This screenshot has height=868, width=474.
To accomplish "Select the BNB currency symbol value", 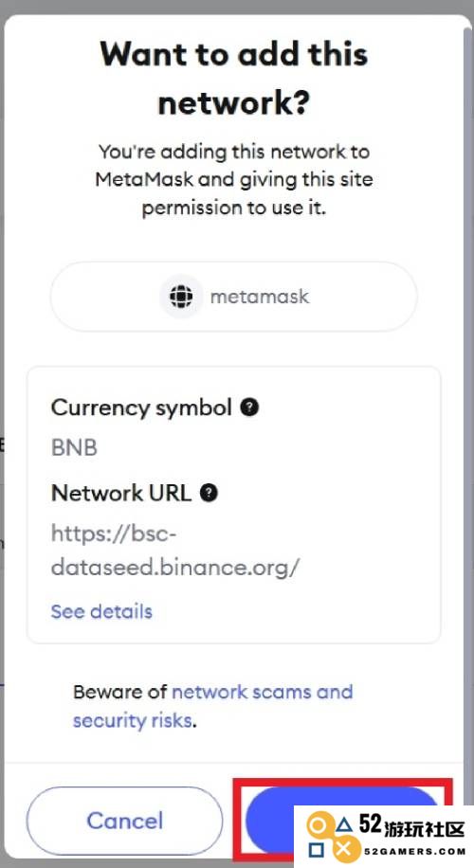I will (x=74, y=448).
